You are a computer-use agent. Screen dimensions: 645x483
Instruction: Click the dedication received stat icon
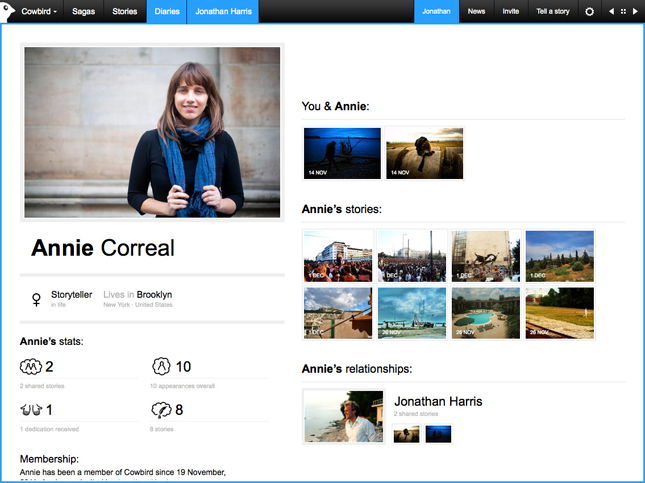point(30,410)
